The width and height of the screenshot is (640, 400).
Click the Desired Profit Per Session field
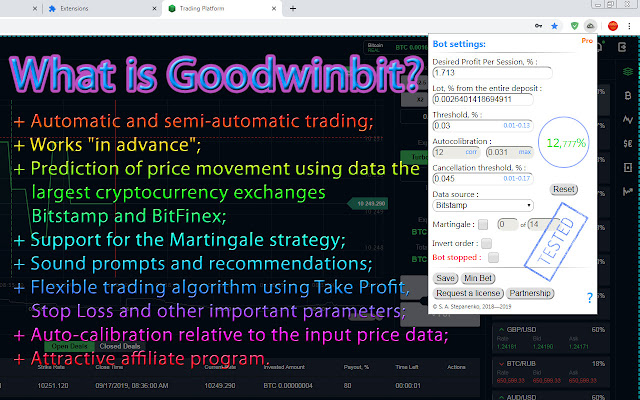[492, 73]
